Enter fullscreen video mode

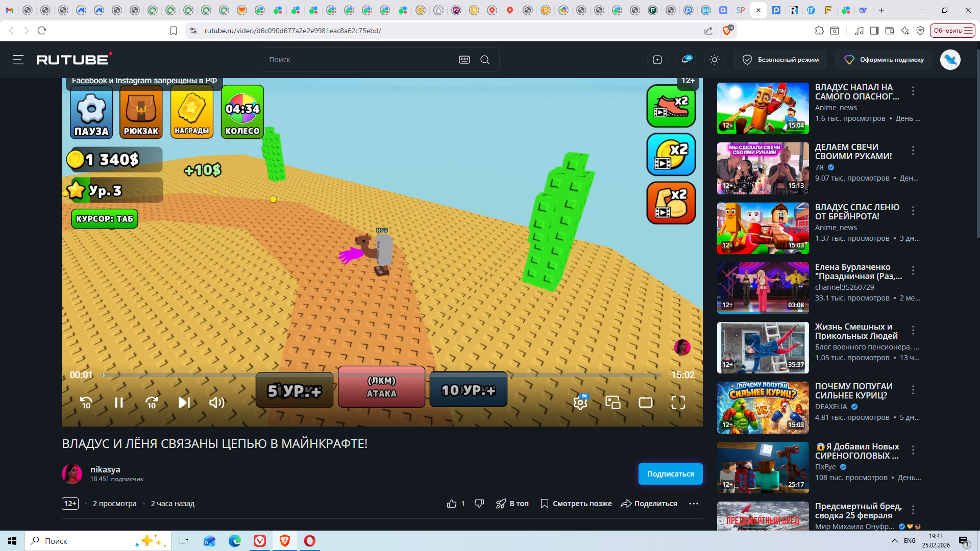[678, 403]
